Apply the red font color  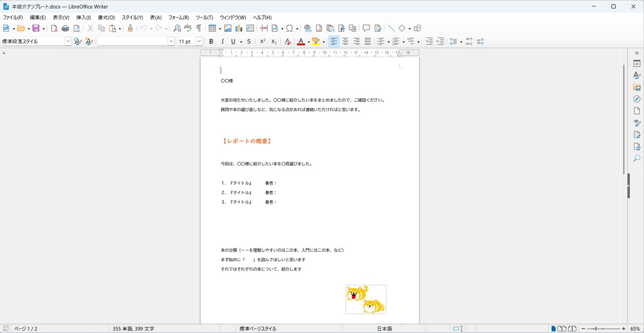pyautogui.click(x=301, y=42)
